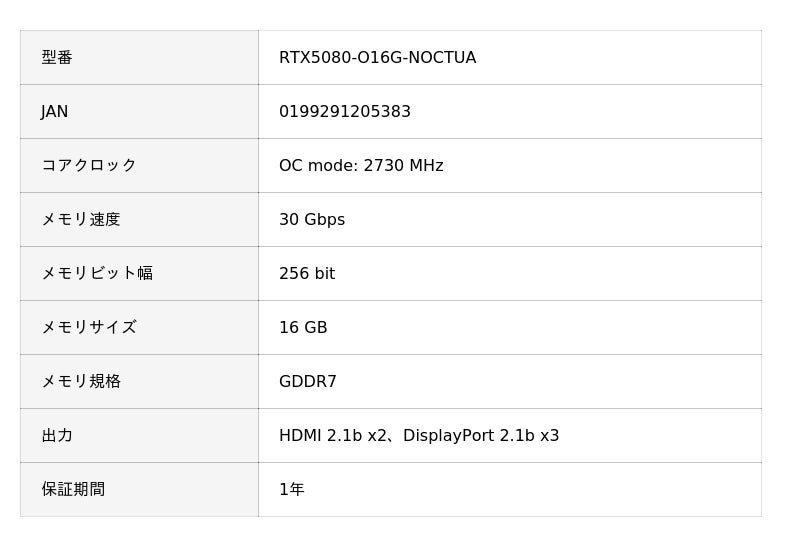Image resolution: width=800 pixels, height=547 pixels.
Task: Click the 出力 row label
Action: pos(57,436)
